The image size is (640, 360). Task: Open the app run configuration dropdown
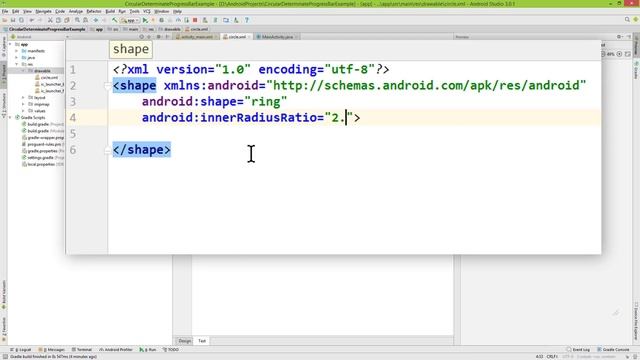pyautogui.click(x=130, y=20)
